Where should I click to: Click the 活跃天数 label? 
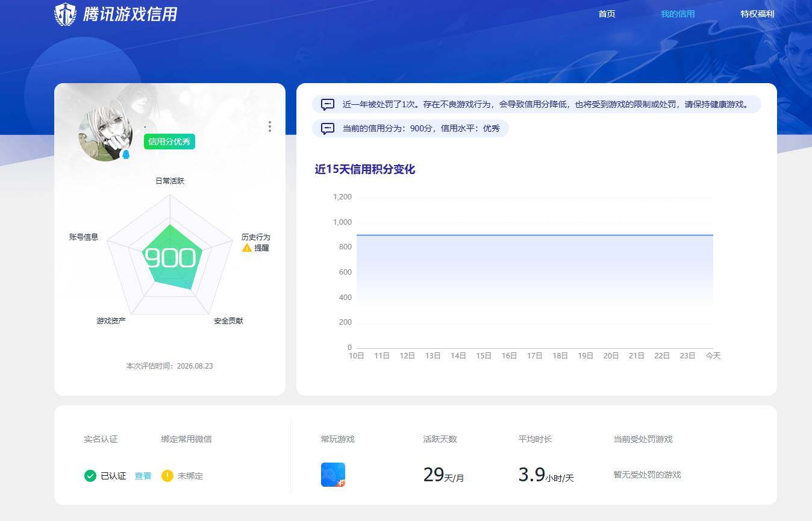click(440, 439)
